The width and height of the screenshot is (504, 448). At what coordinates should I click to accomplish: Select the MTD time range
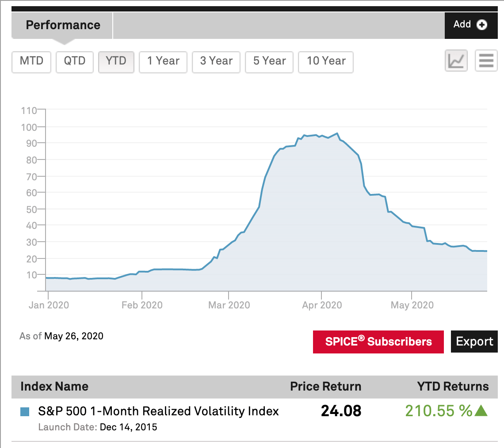[x=31, y=62]
